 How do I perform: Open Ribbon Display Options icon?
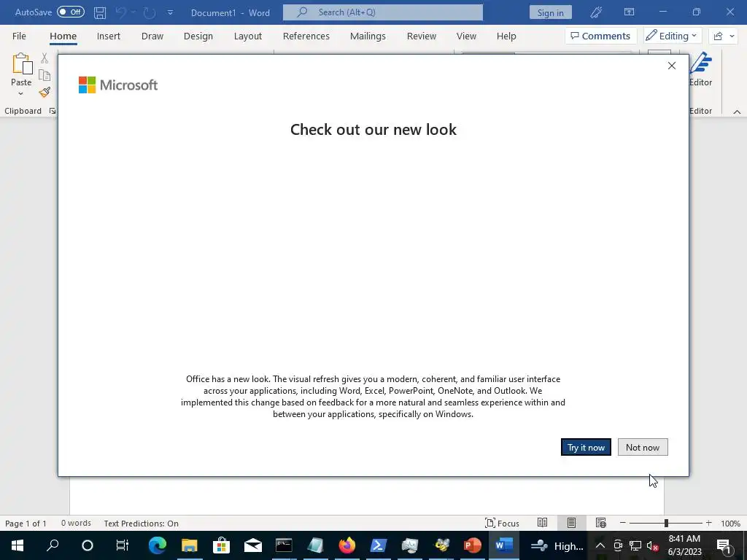630,12
